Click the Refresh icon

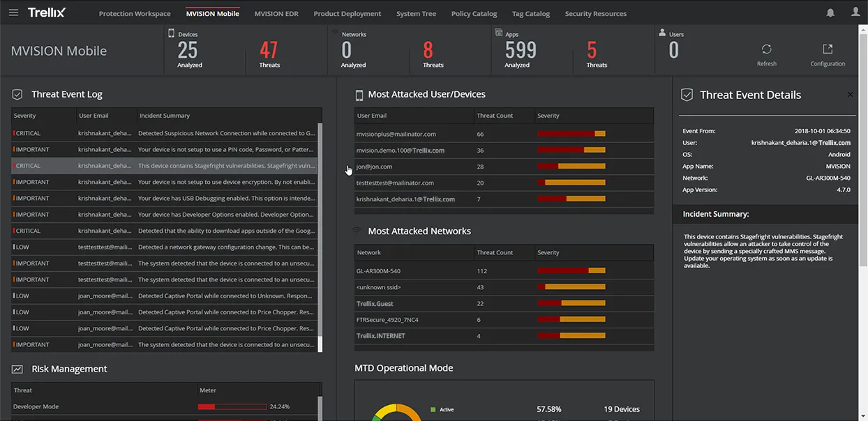click(766, 49)
